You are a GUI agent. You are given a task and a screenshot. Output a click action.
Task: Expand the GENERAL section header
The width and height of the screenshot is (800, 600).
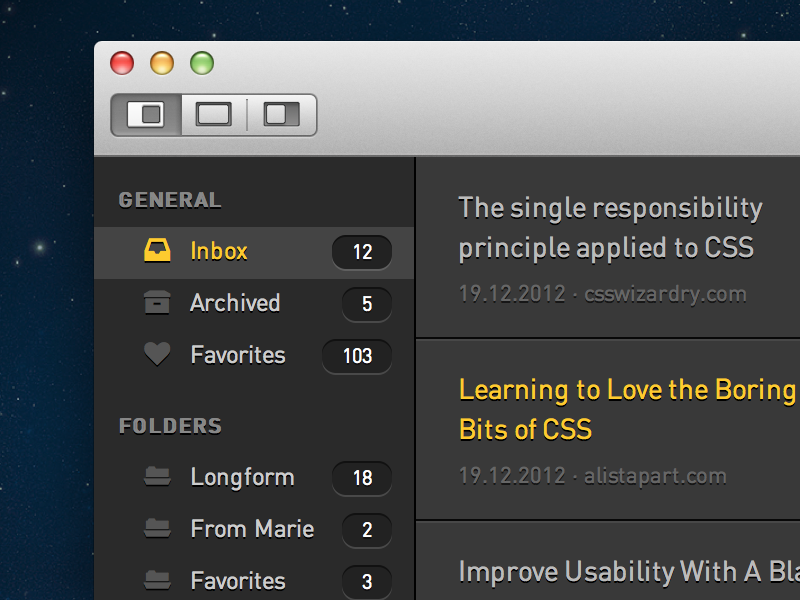(x=169, y=199)
